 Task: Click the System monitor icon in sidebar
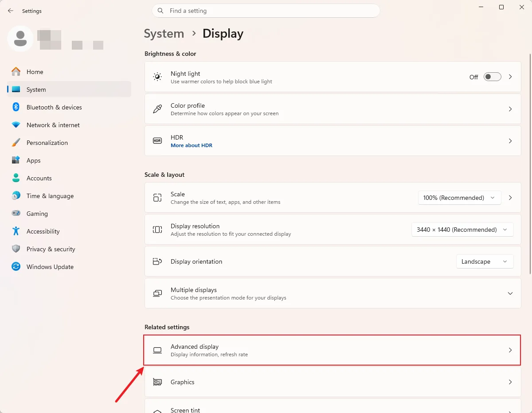tap(16, 90)
